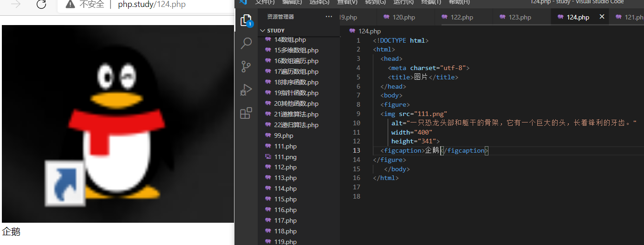Click the alt attribute text line in editor

pyautogui.click(x=514, y=123)
